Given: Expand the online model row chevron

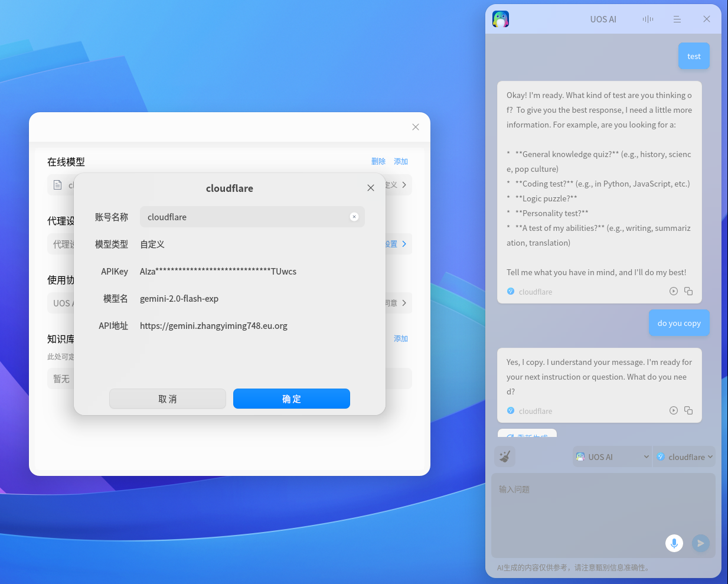Looking at the screenshot, I should click(404, 185).
